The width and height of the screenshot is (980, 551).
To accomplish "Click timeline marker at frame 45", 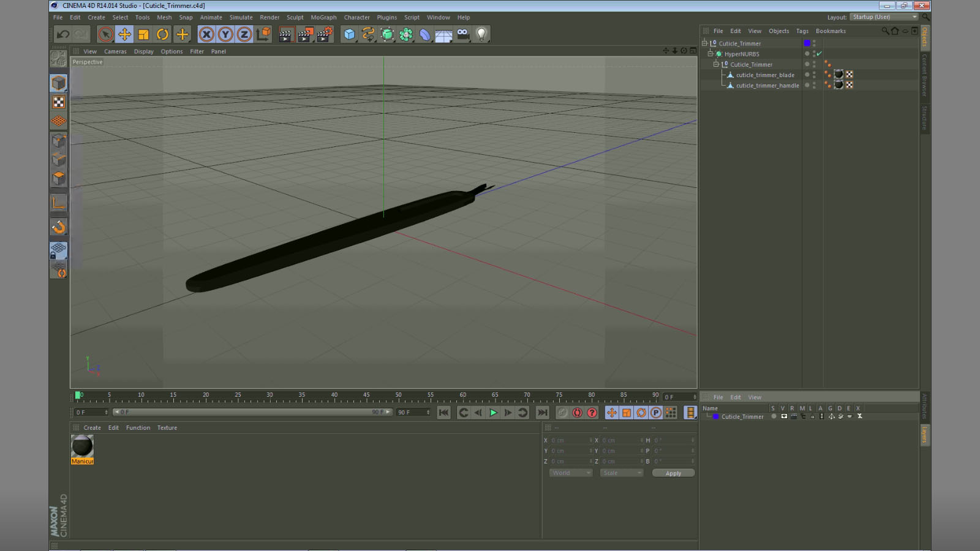I will [366, 397].
